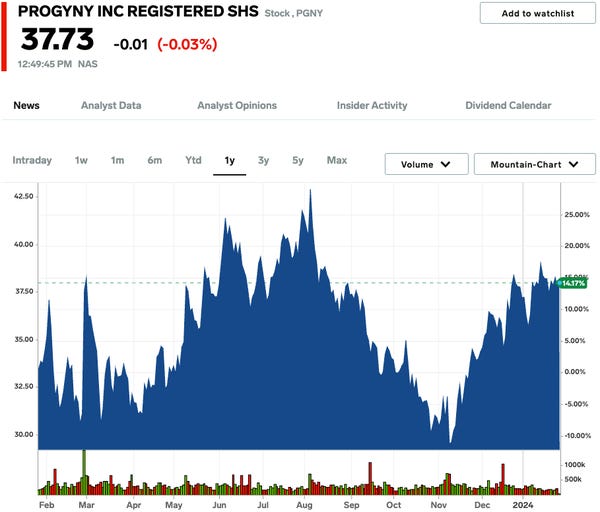Click the 25.00% percentage axis label
600x512 pixels.
point(577,215)
